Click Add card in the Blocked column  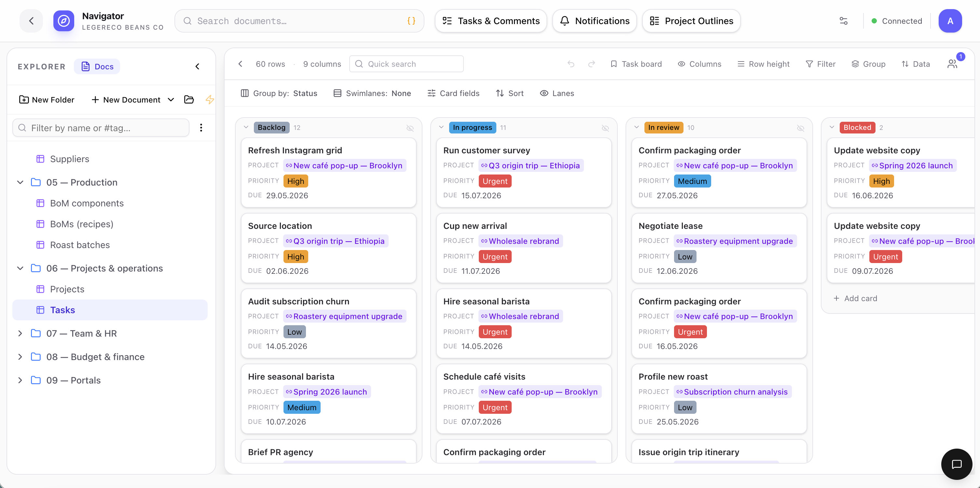click(855, 299)
